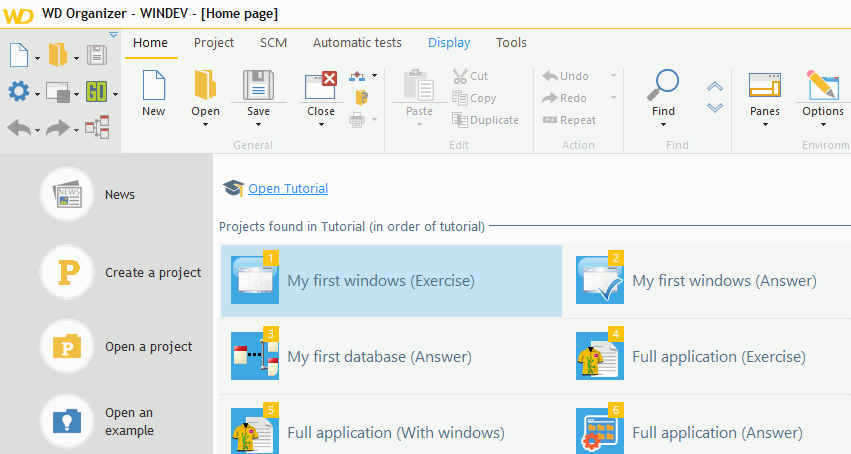Click the yellow folder icon in the quick access toolbar

(58, 55)
